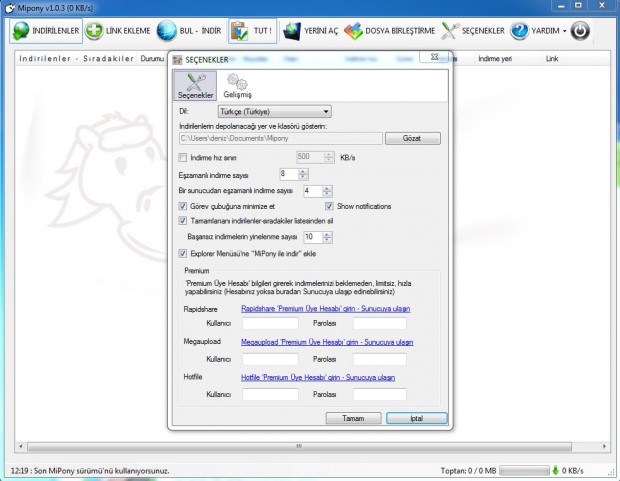This screenshot has width=620, height=481.
Task: Toggle Görev çubuğuna minimize et checkbox
Action: point(183,206)
